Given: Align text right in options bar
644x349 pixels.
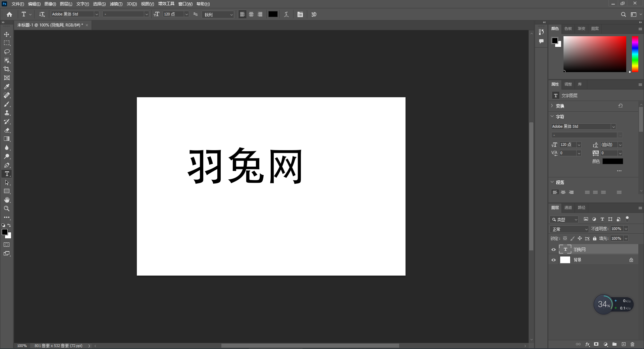Looking at the screenshot, I should [x=260, y=14].
